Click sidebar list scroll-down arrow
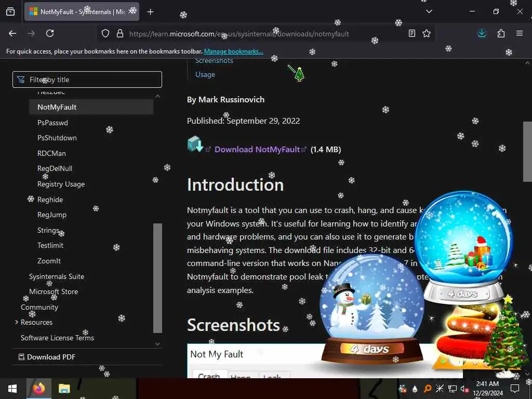This screenshot has height=399, width=532. click(157, 344)
